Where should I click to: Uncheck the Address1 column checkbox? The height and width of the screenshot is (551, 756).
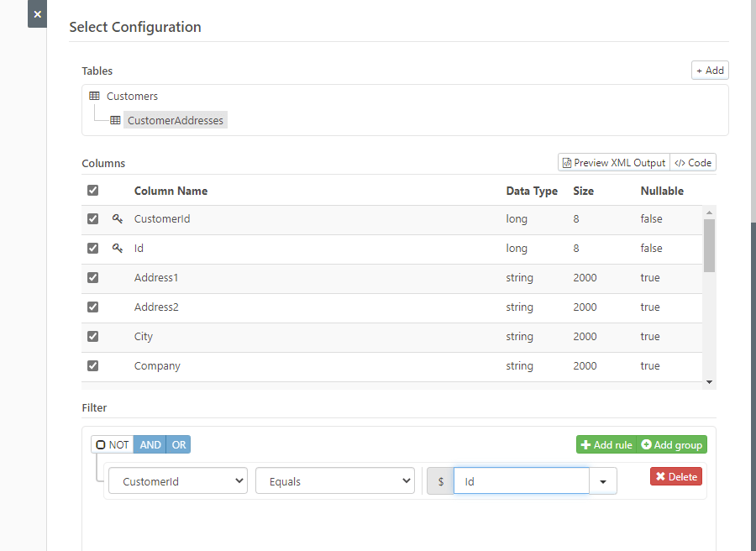pyautogui.click(x=93, y=277)
